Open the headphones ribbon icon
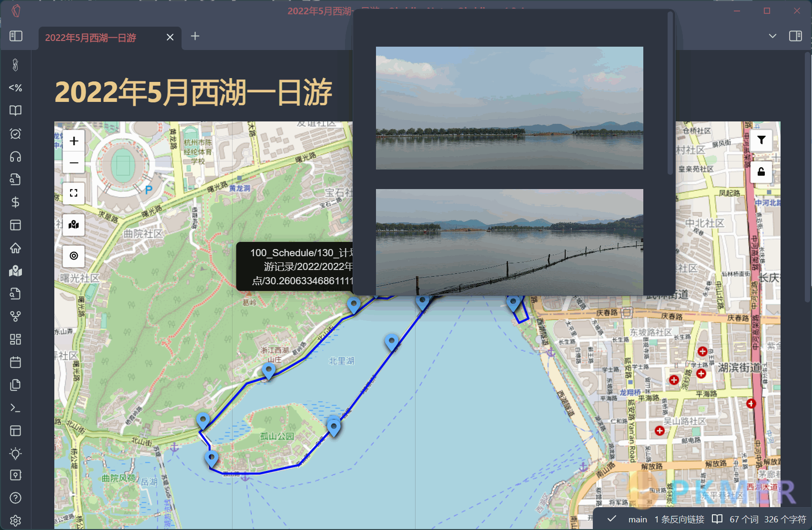The width and height of the screenshot is (812, 530). pos(15,156)
